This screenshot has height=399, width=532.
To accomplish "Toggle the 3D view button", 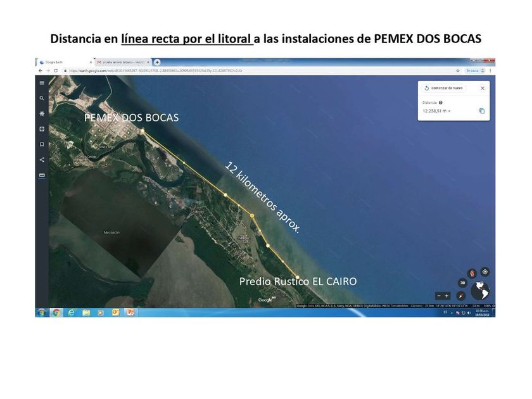I will 462,282.
